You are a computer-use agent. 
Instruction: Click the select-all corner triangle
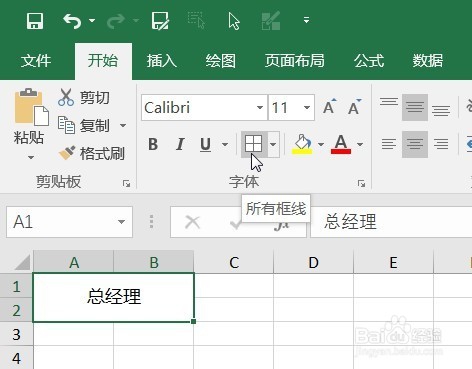click(x=21, y=262)
